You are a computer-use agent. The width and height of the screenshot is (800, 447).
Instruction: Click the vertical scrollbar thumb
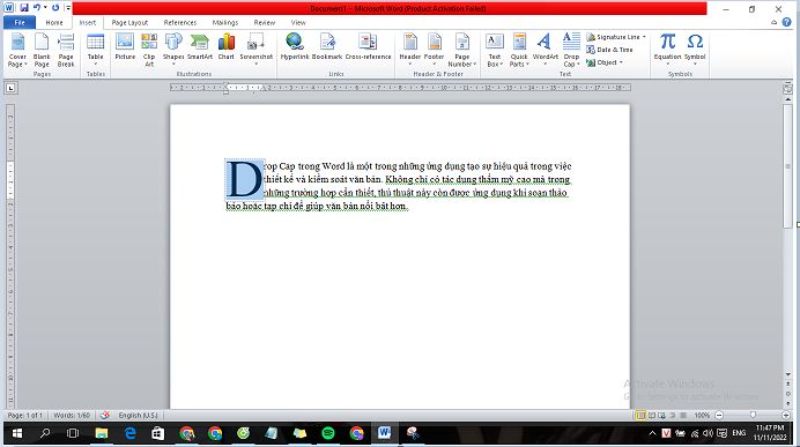click(788, 167)
